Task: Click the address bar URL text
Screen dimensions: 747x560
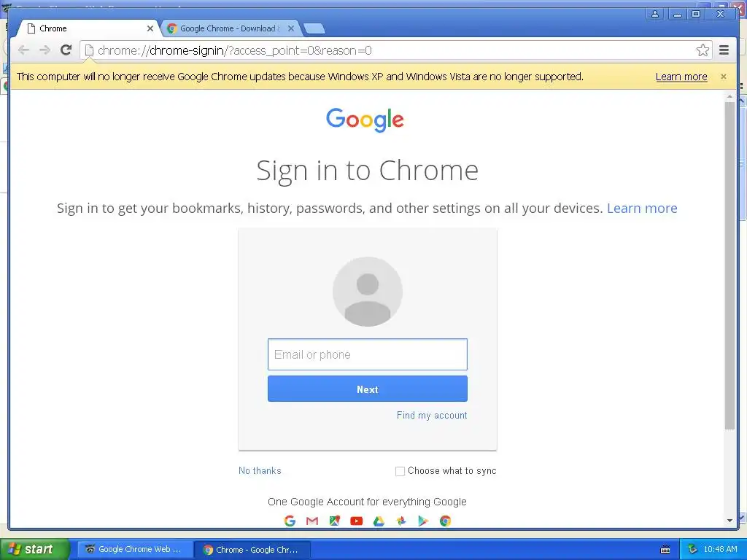Action: coord(234,50)
